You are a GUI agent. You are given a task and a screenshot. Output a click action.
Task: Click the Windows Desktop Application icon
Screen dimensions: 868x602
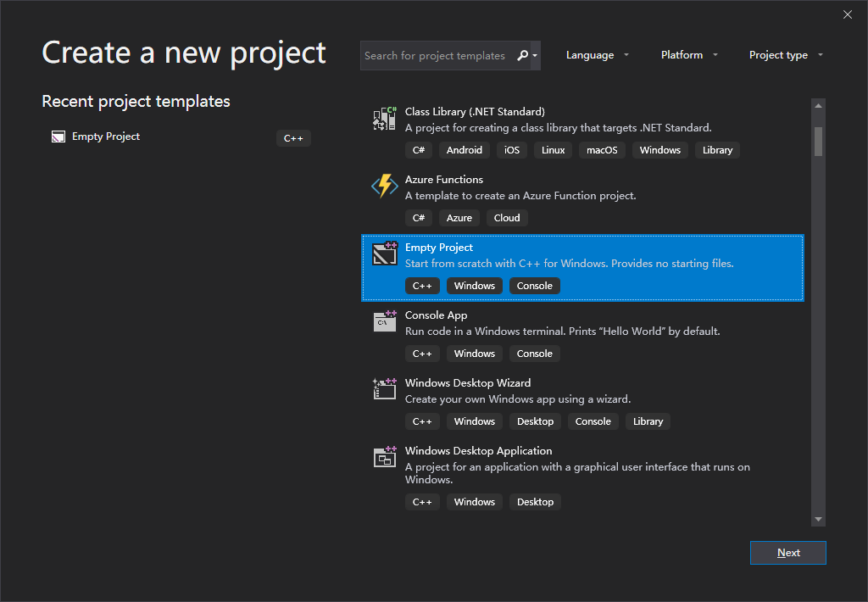point(384,457)
